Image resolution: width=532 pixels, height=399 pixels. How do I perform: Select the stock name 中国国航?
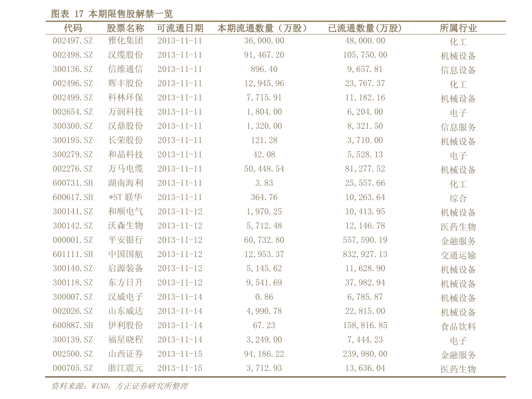pyautogui.click(x=126, y=254)
